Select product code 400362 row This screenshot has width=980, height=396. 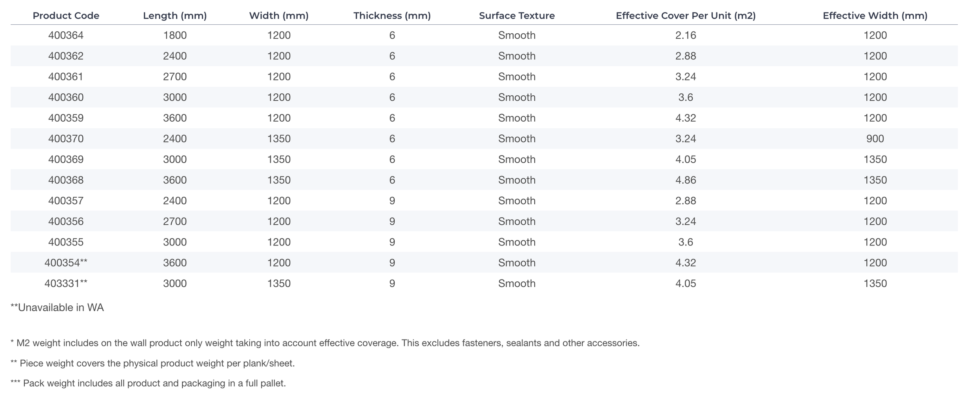click(x=484, y=56)
